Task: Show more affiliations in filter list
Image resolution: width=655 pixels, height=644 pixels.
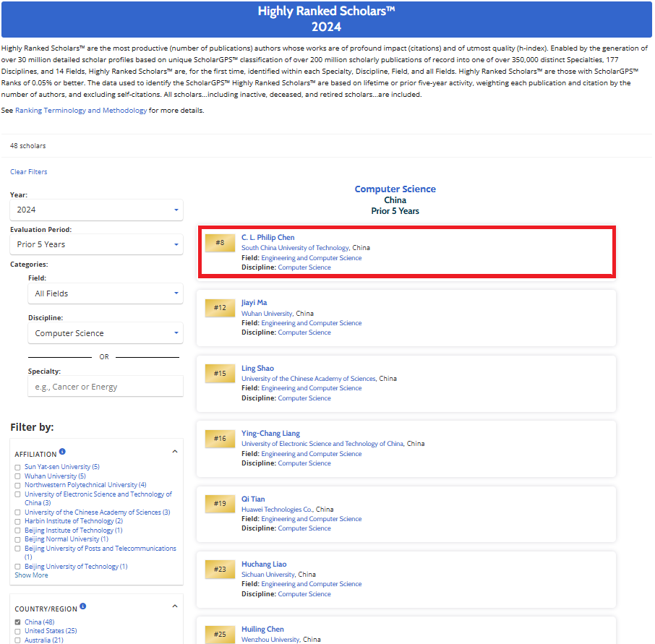Action: click(x=33, y=575)
